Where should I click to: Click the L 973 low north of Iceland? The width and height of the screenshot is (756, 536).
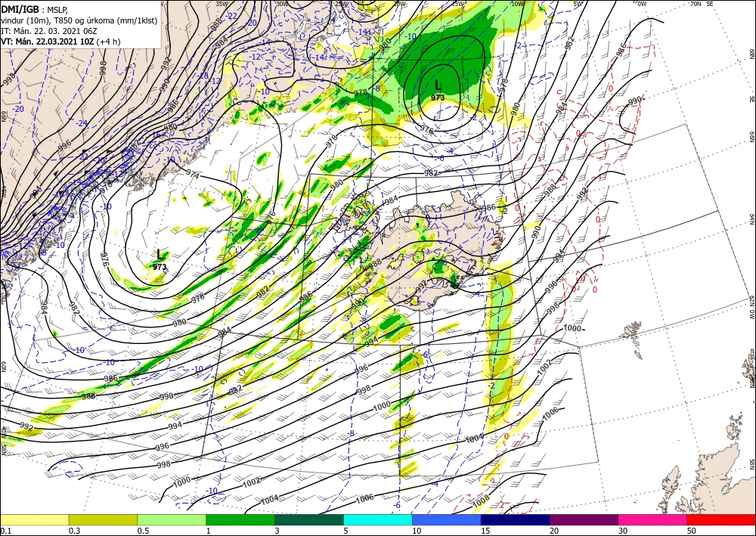438,90
